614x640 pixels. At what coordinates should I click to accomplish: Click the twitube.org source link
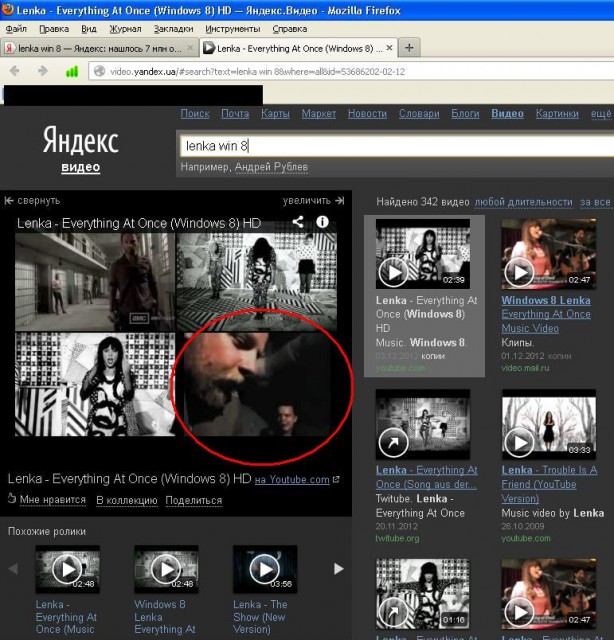point(397,538)
